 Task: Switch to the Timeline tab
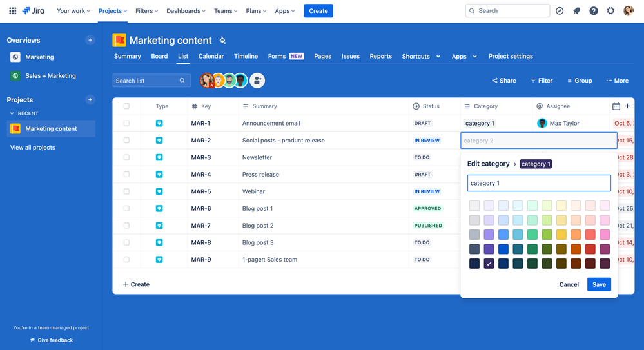(x=246, y=56)
